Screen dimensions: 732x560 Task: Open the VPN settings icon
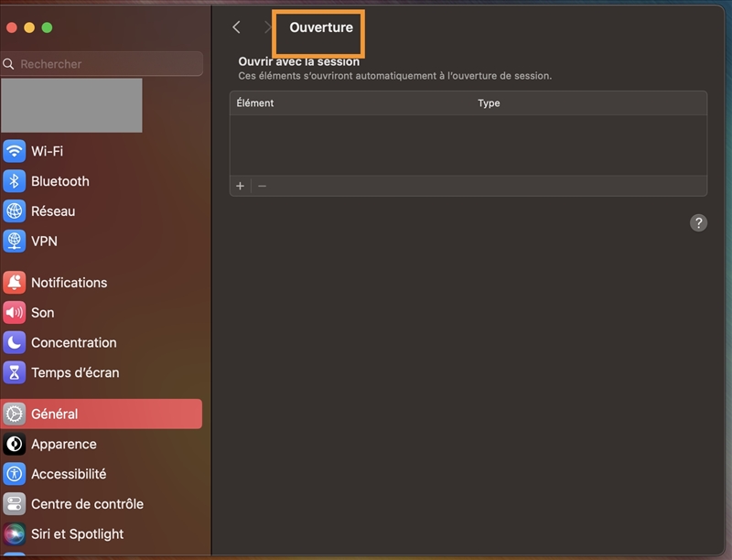pos(15,241)
